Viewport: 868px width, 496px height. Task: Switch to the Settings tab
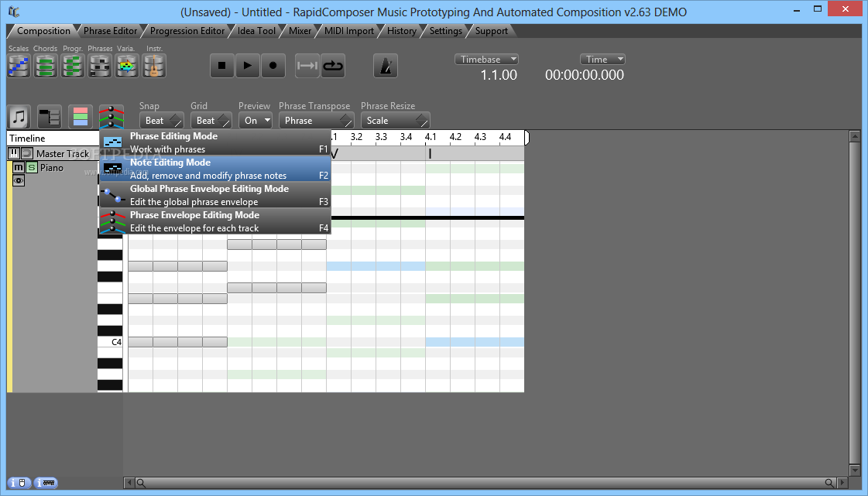[446, 31]
